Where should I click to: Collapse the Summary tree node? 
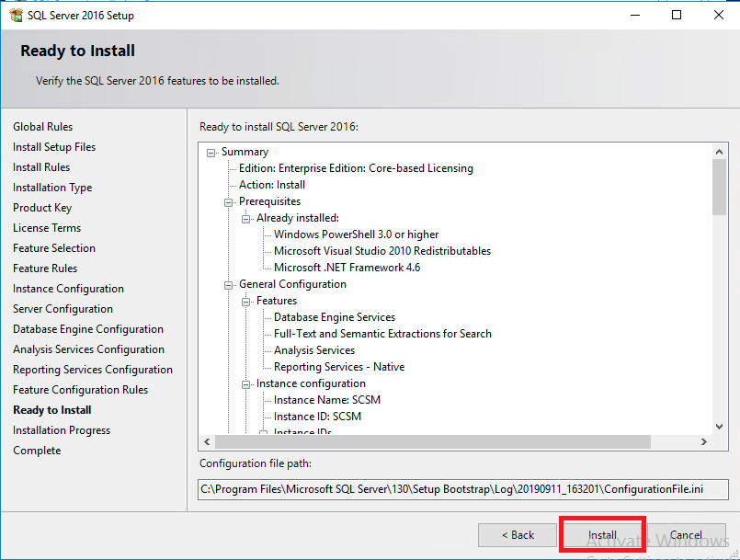pos(211,153)
